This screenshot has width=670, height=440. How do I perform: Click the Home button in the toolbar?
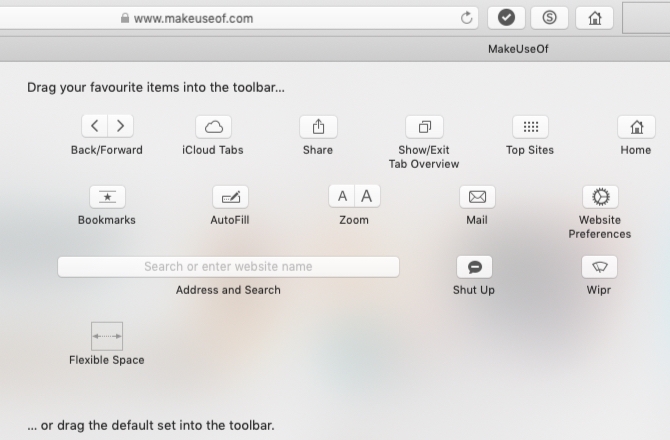[594, 18]
